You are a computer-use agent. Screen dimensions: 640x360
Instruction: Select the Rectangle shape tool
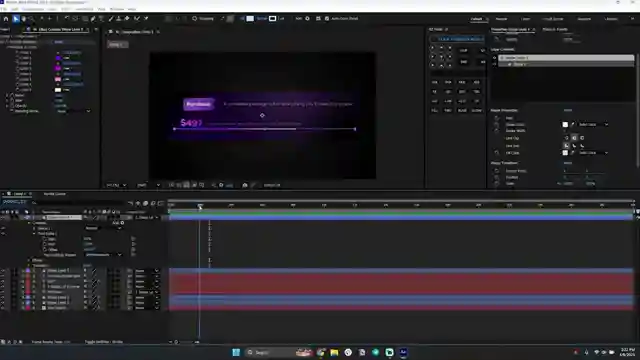coord(85,19)
